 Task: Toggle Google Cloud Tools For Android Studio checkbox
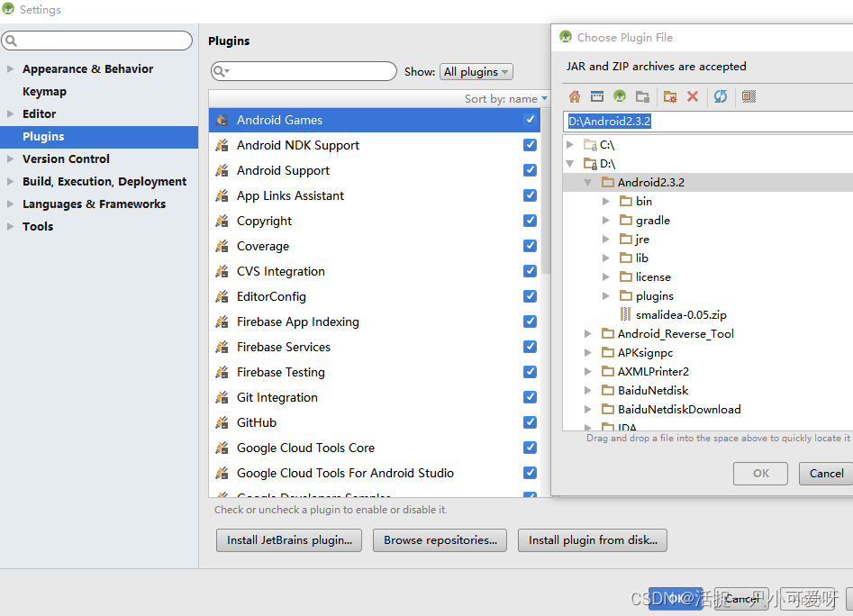(x=530, y=473)
